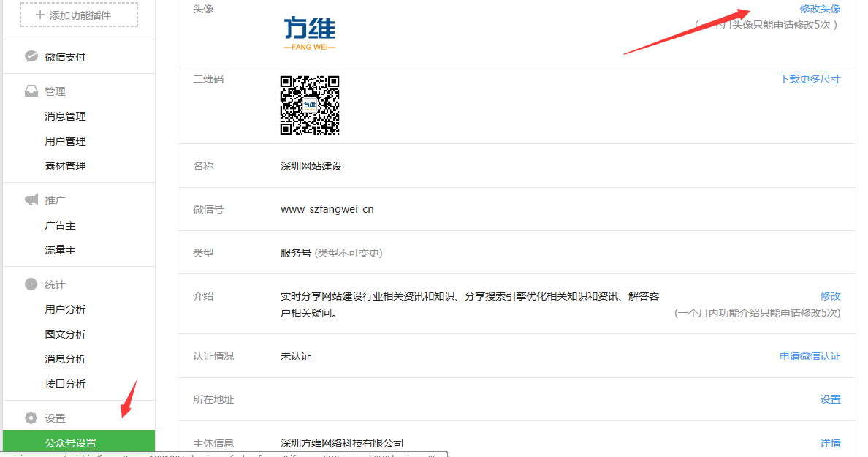Click the Statistics pie chart icon

pyautogui.click(x=31, y=284)
